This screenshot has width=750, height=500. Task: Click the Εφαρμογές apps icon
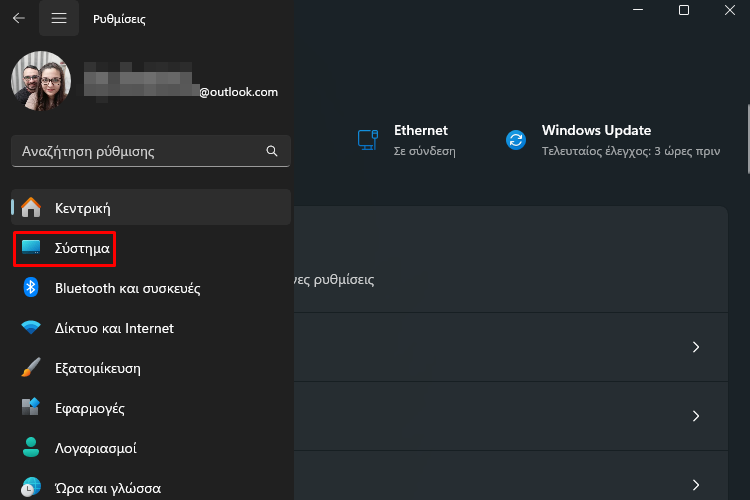click(x=31, y=407)
